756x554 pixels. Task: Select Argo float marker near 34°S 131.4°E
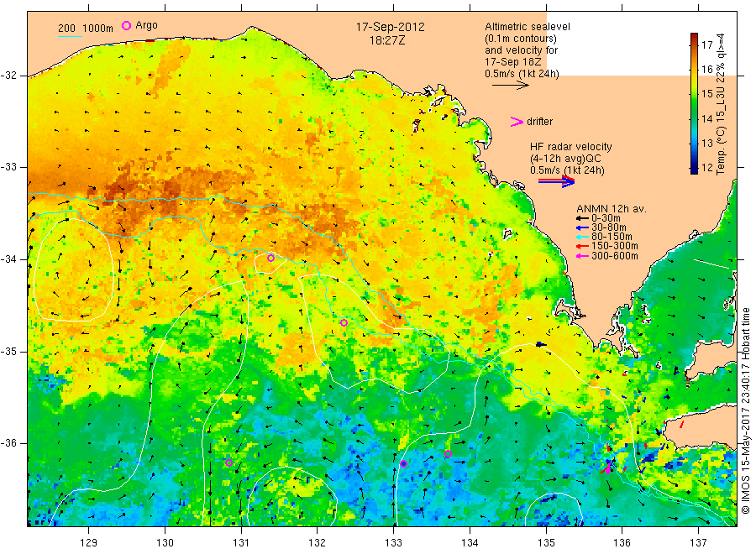271,259
